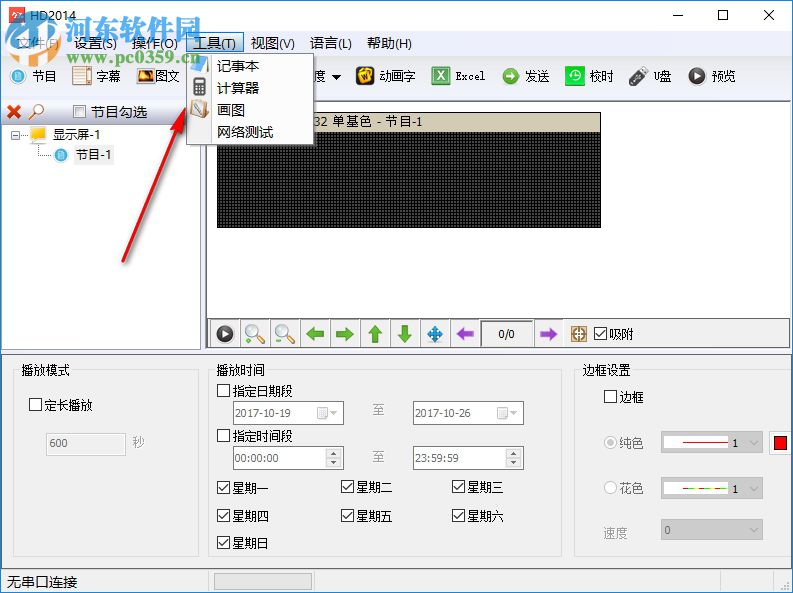Delete item with red X icon
The image size is (793, 593).
[14, 112]
